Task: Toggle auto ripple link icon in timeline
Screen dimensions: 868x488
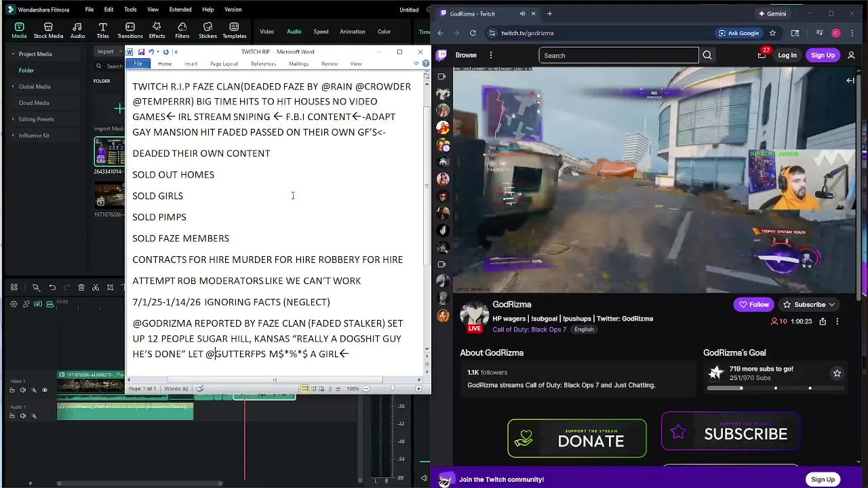Action: pos(38,304)
